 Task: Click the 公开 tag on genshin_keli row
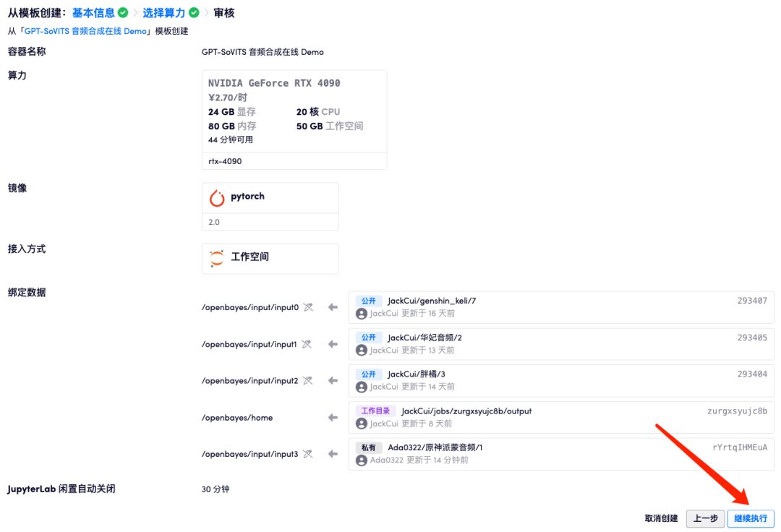point(369,301)
